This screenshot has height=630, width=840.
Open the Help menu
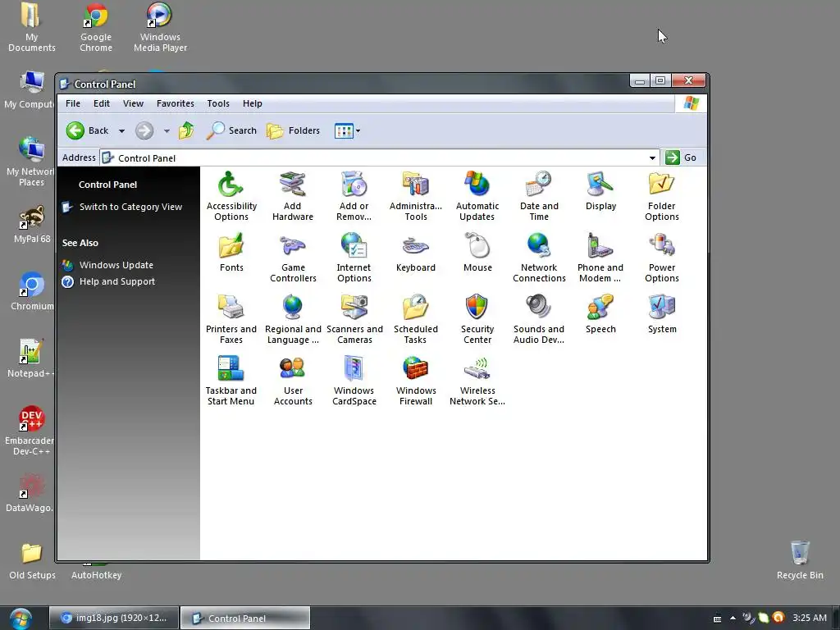(x=253, y=103)
